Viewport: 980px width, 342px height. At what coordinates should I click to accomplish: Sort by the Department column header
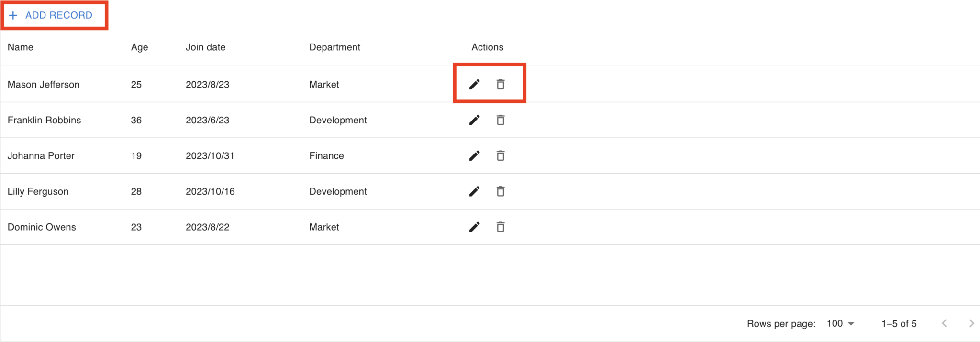click(334, 47)
